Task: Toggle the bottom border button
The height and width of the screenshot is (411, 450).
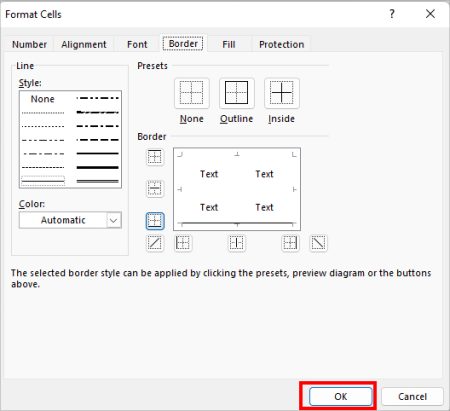Action: [x=155, y=221]
